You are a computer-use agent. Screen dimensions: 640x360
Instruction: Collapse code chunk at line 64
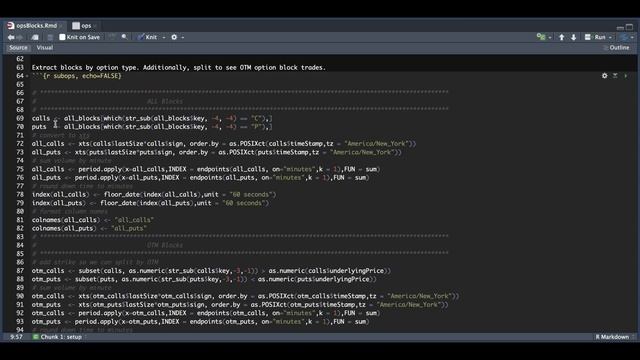pyautogui.click(x=27, y=76)
